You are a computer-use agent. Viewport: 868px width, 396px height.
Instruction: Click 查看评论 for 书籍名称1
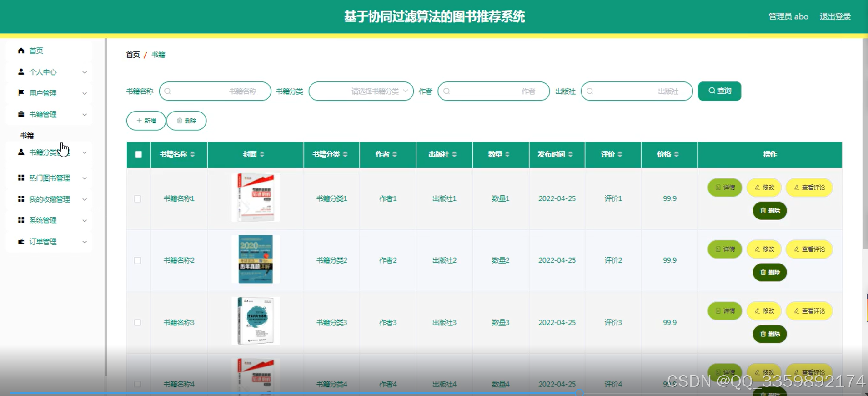tap(809, 188)
